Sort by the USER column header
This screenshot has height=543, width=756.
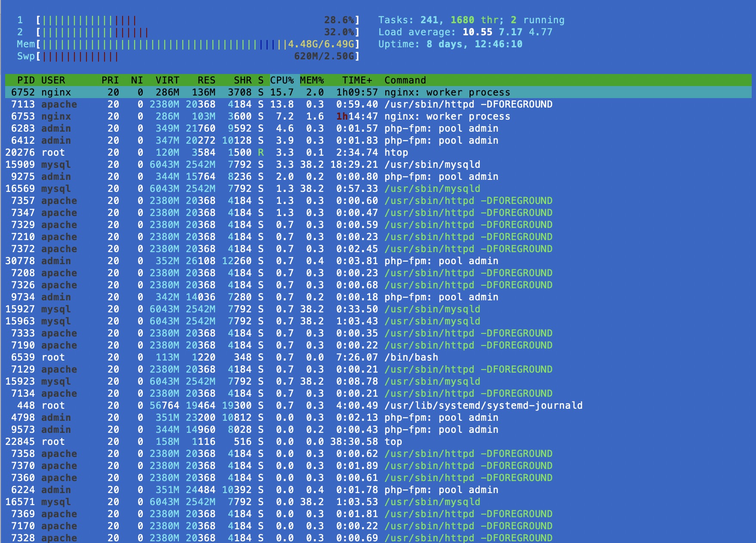point(53,80)
